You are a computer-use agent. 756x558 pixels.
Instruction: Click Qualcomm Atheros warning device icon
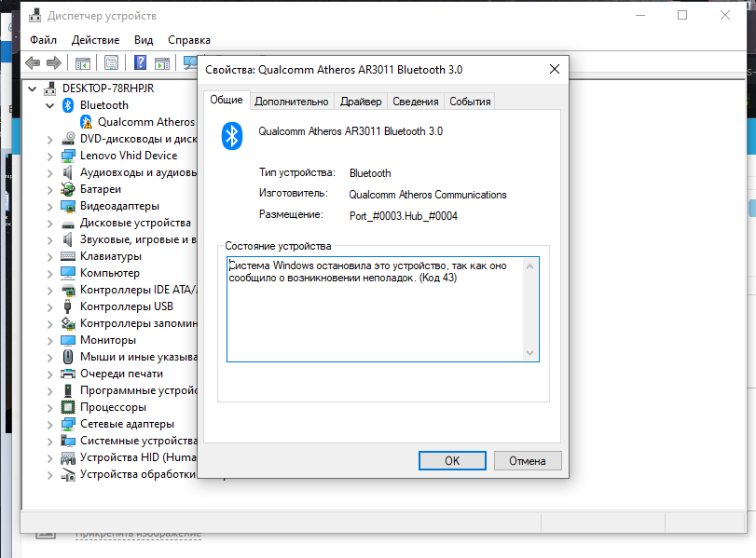[x=87, y=122]
